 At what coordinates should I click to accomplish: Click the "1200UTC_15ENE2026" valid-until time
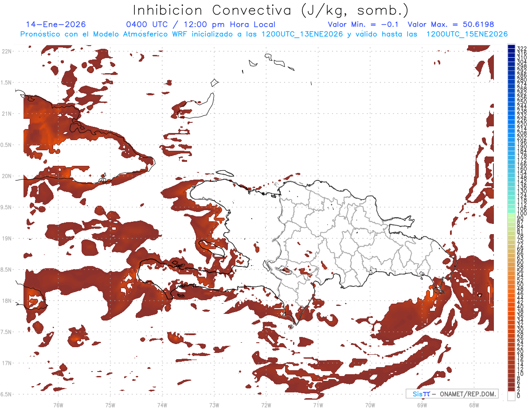click(x=467, y=34)
